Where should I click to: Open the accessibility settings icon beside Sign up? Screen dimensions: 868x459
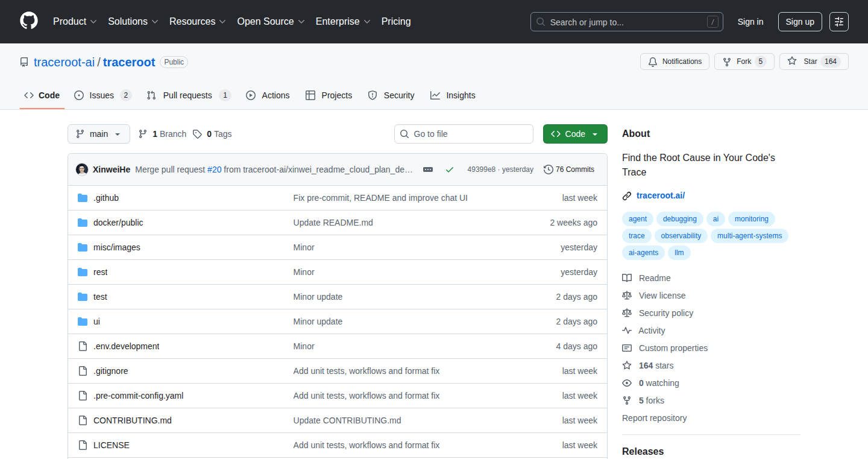pos(839,22)
